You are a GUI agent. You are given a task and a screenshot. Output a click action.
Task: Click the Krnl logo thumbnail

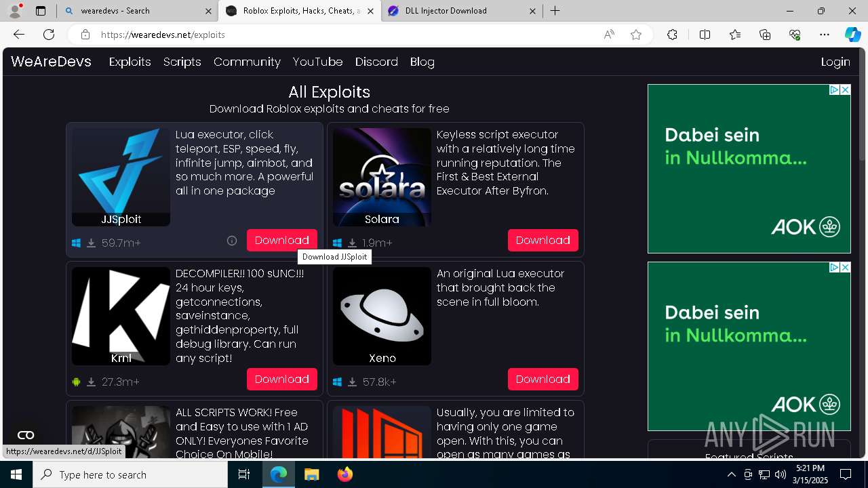[121, 316]
